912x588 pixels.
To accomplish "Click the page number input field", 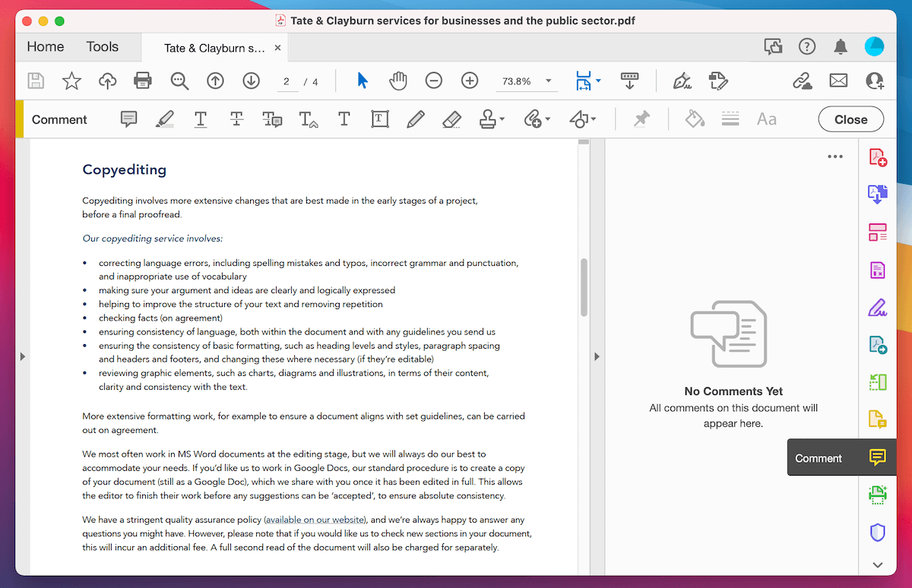I will coord(287,80).
